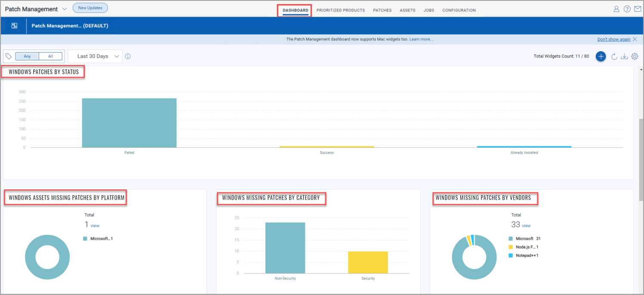
Task: Open the help question mark icon
Action: click(x=627, y=9)
